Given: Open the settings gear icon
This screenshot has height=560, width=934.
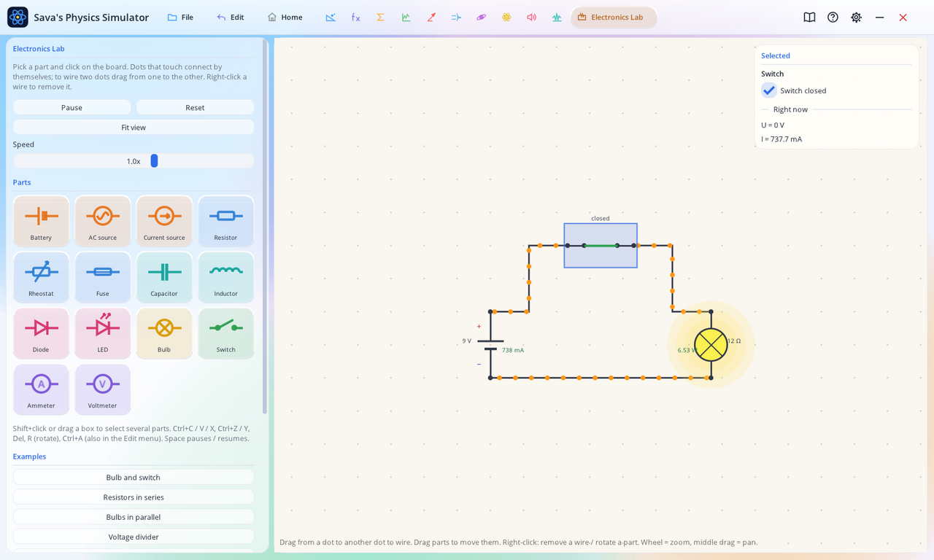Looking at the screenshot, I should [x=856, y=17].
